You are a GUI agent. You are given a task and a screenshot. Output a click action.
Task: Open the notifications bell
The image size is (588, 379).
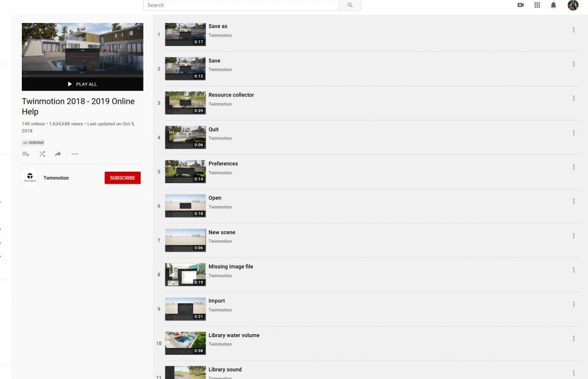tap(554, 5)
